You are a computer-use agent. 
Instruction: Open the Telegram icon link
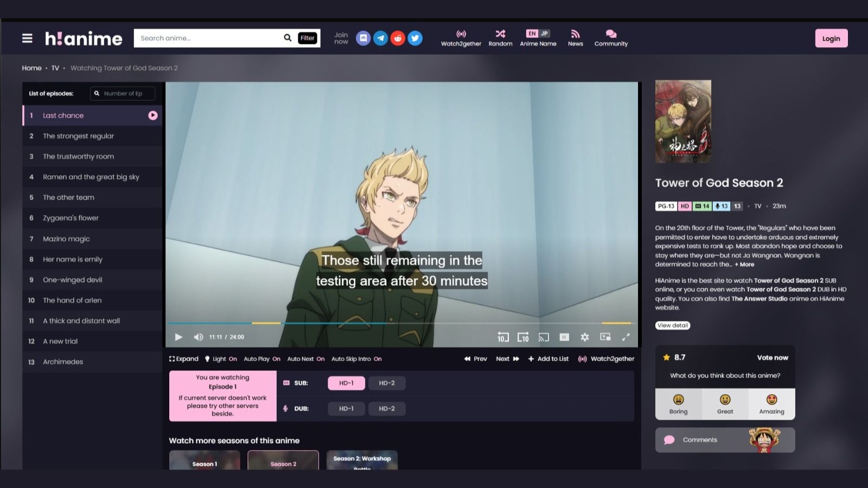point(380,38)
